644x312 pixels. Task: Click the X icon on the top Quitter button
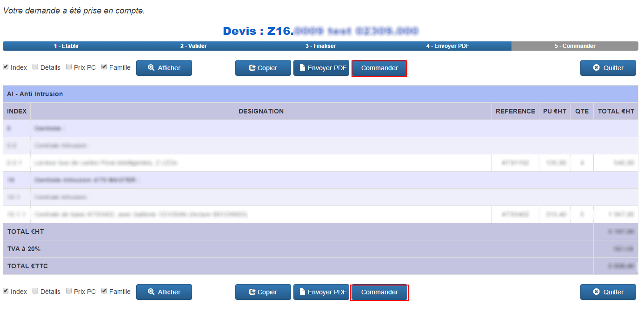(x=597, y=68)
